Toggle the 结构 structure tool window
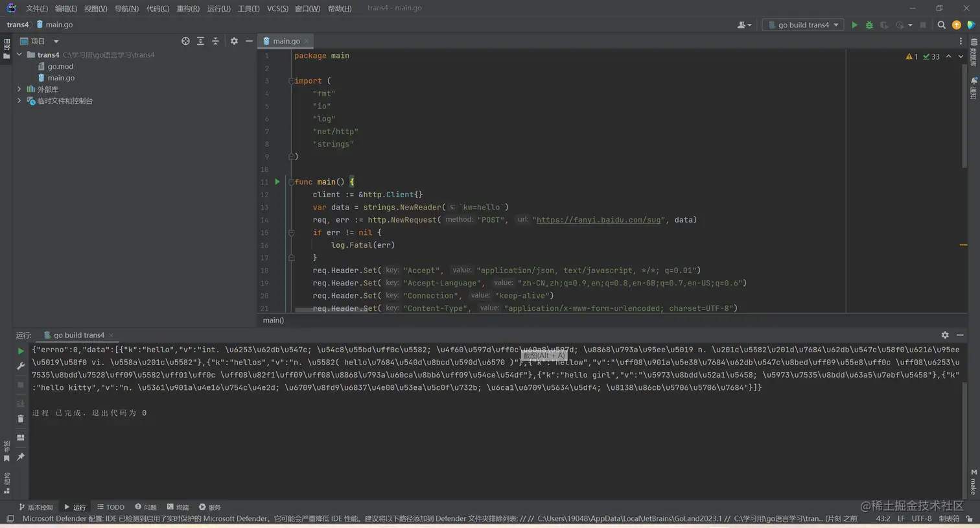Screen dimensions: 980x528 pos(7,483)
